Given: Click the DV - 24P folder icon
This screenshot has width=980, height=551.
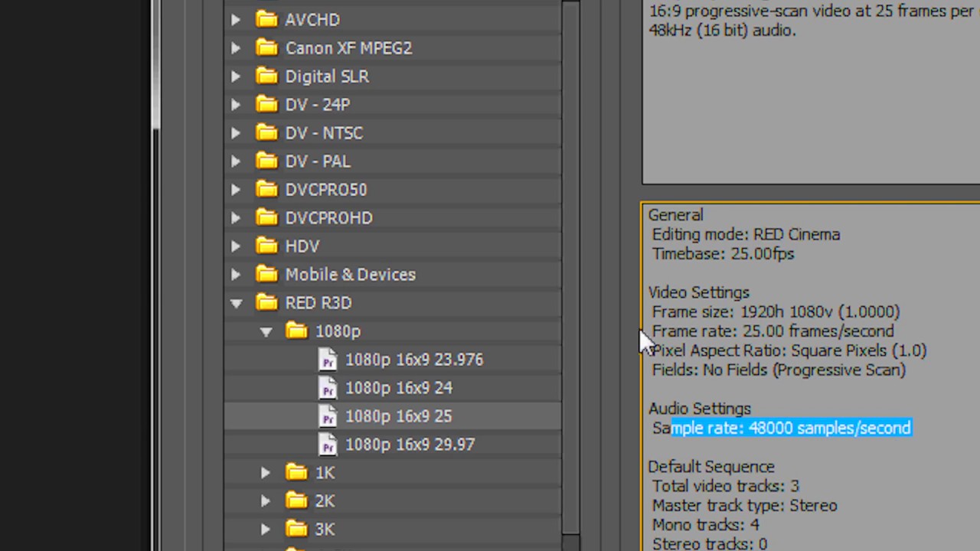Looking at the screenshot, I should (x=266, y=104).
